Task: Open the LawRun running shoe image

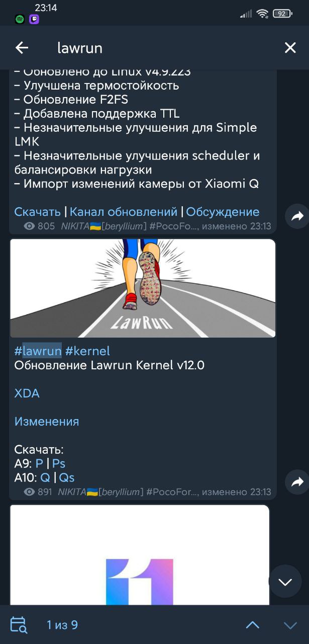Action: [143, 288]
